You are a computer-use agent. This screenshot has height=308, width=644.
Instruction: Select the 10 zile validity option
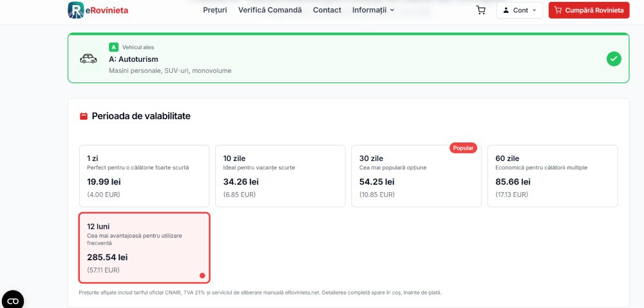pyautogui.click(x=280, y=176)
